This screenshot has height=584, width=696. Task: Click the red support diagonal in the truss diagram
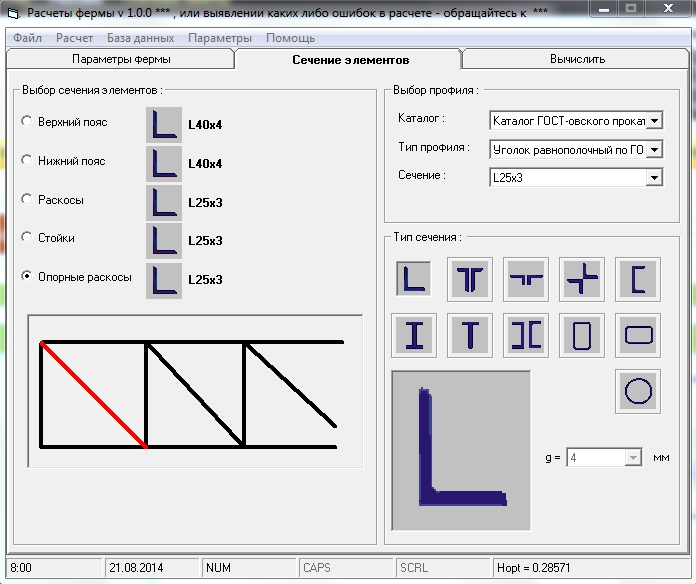coord(94,394)
